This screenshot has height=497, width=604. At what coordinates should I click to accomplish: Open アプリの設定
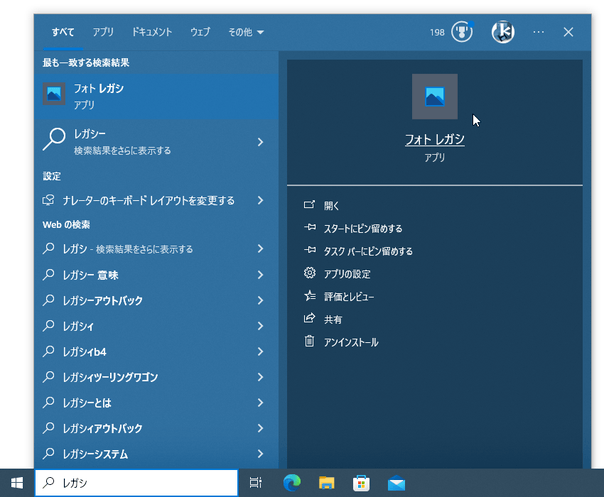point(347,274)
